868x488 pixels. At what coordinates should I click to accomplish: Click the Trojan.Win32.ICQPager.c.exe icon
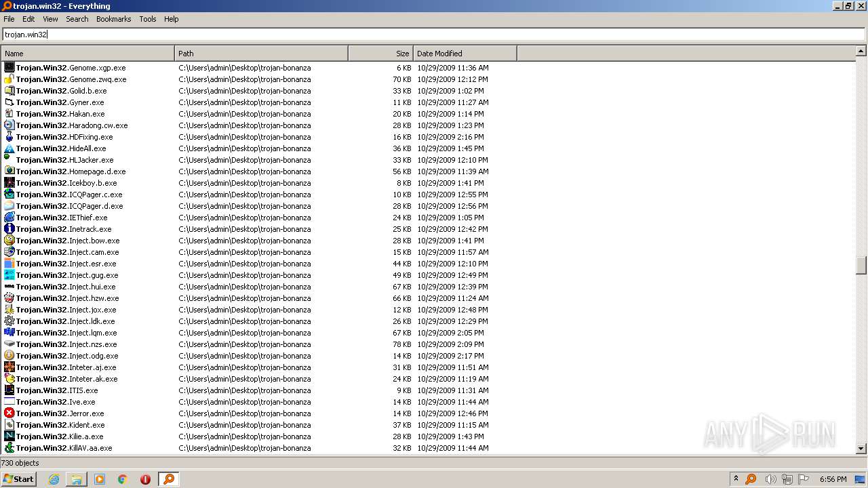click(9, 195)
